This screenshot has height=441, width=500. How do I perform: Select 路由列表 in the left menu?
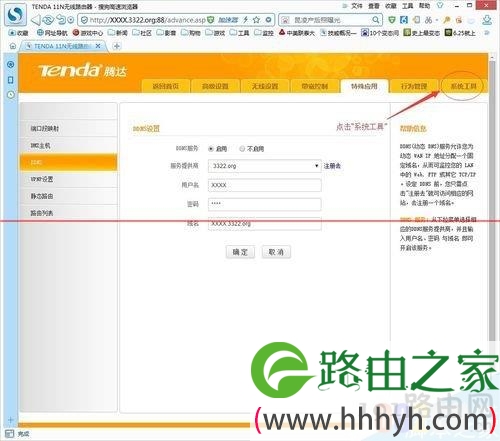click(x=68, y=213)
